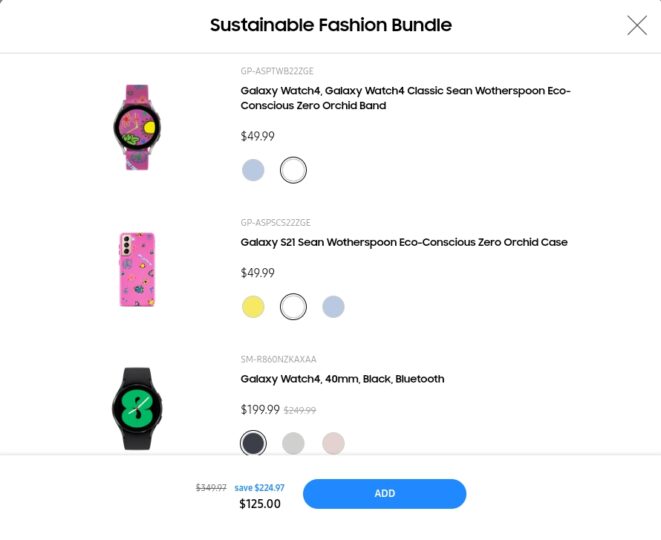Open the Zero Orchid Band product title
This screenshot has width=661, height=540.
(405, 98)
